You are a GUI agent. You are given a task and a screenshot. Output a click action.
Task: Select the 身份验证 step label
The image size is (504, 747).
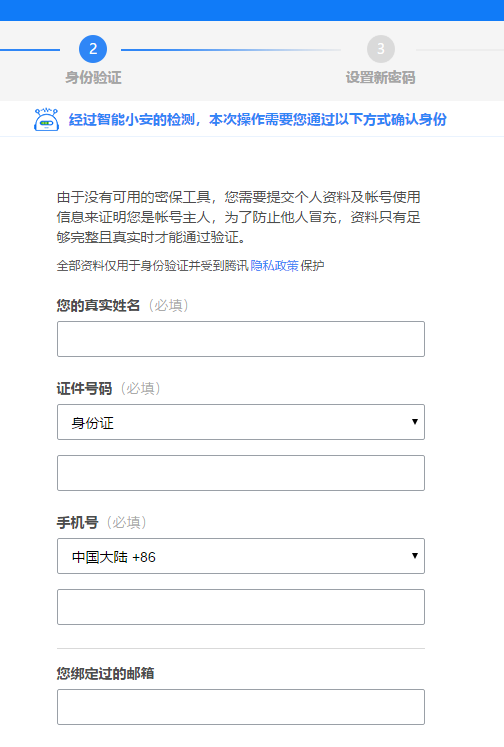93,77
